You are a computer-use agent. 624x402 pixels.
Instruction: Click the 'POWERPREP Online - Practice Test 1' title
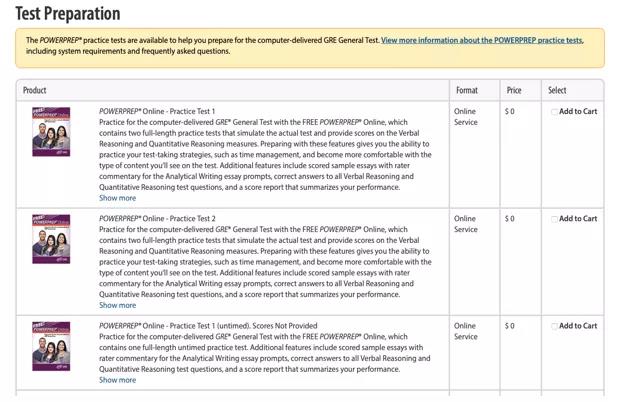[x=157, y=112]
